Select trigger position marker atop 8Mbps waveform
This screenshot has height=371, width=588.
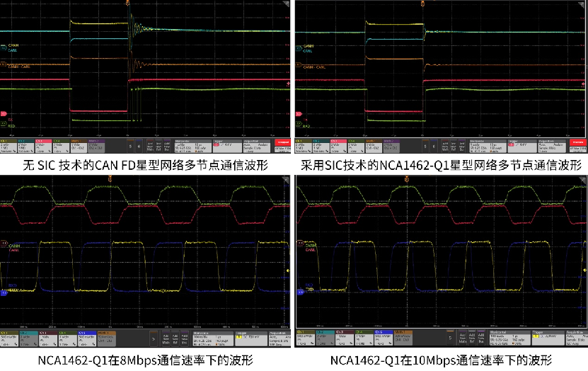pyautogui.click(x=110, y=179)
